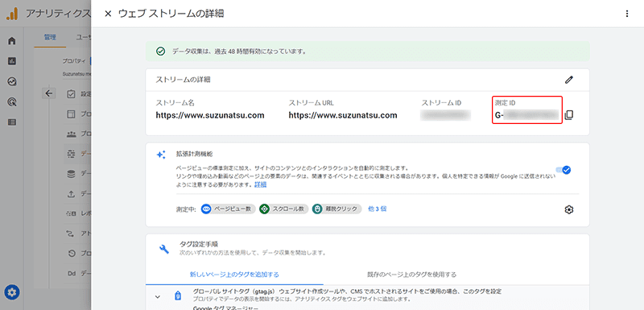Click the property access people icon

[x=71, y=134]
